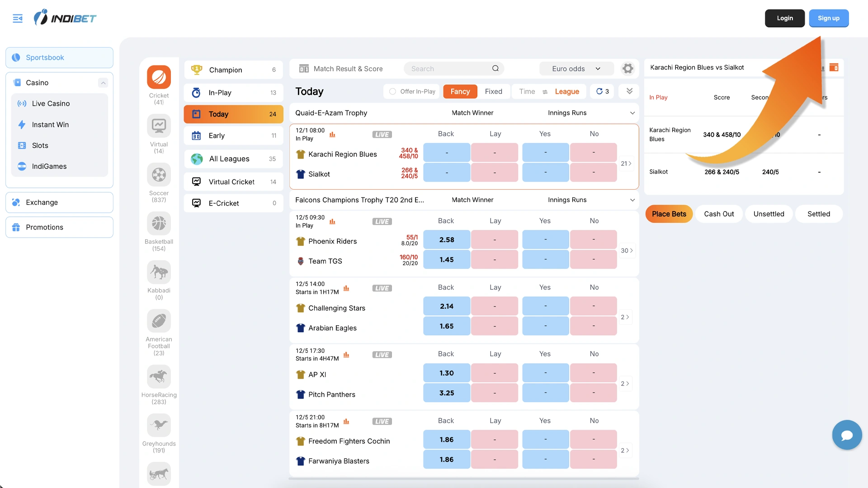Switch odds view to Fixed

click(493, 91)
